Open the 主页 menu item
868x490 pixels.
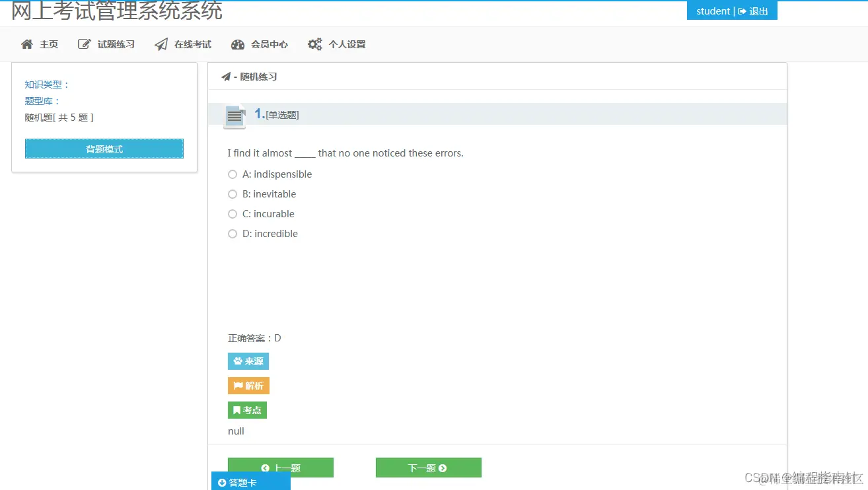[x=40, y=44]
